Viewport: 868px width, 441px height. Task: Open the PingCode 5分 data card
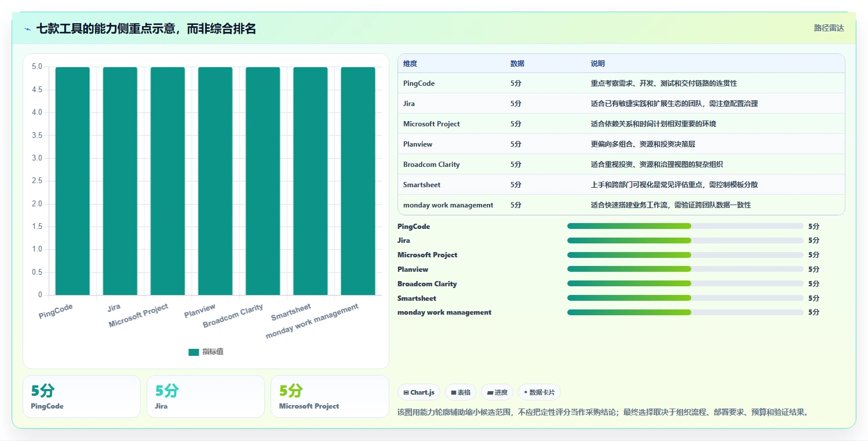coord(82,396)
